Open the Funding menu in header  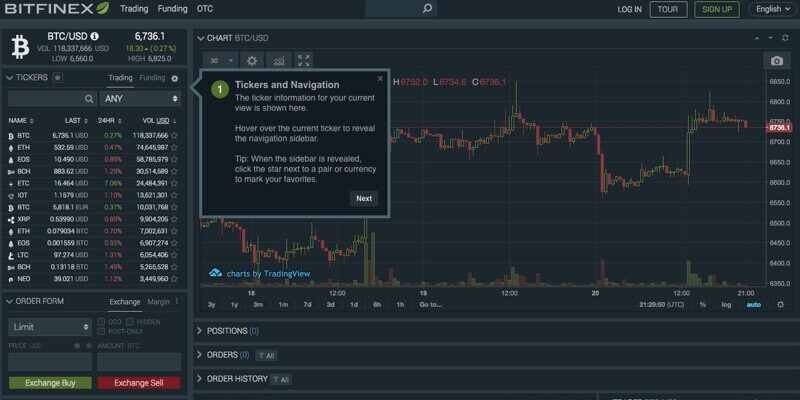point(172,9)
